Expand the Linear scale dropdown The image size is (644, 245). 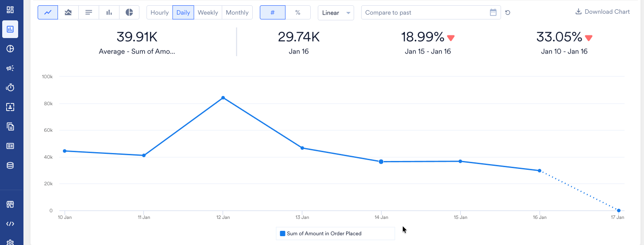pyautogui.click(x=335, y=12)
